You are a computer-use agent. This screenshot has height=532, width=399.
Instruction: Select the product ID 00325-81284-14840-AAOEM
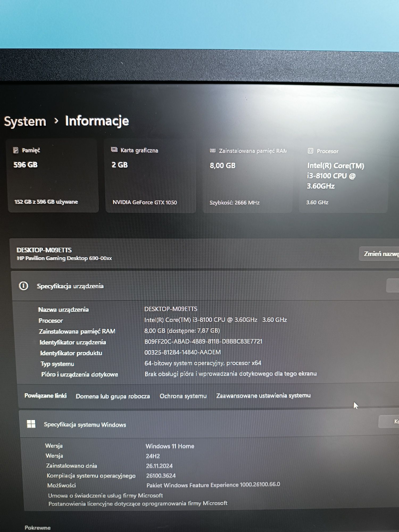tap(182, 352)
